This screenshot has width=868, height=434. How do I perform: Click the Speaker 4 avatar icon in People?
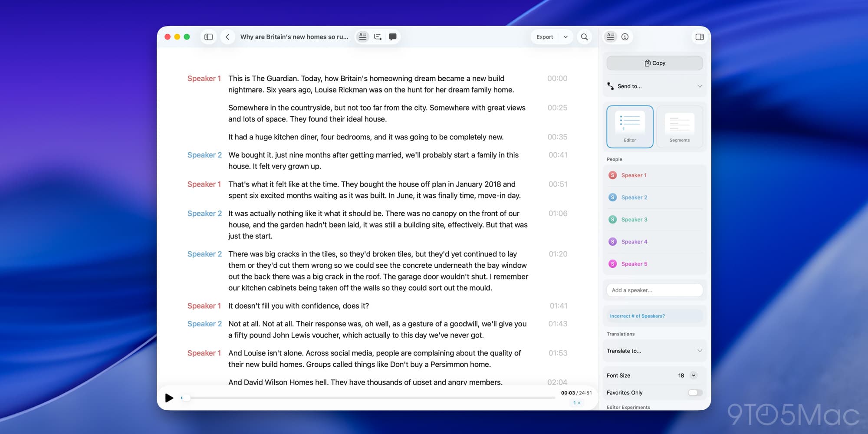[612, 242]
